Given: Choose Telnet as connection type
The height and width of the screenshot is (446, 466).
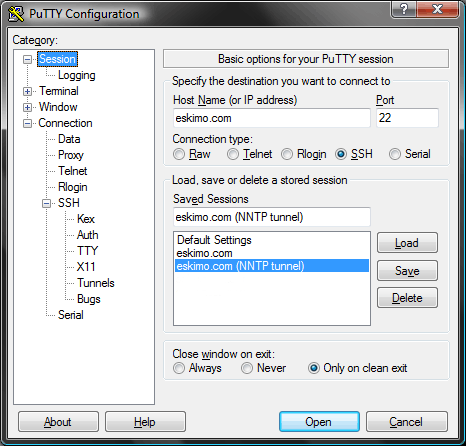Looking at the screenshot, I should click(x=233, y=154).
